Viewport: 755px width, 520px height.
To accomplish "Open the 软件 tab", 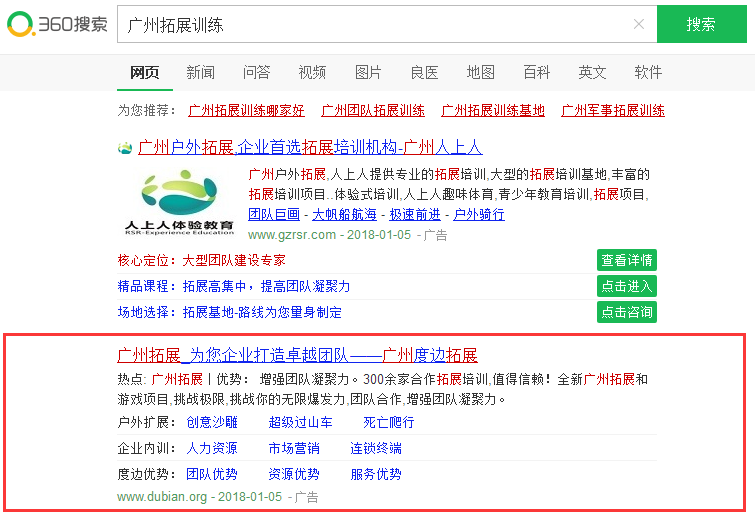I will [648, 73].
